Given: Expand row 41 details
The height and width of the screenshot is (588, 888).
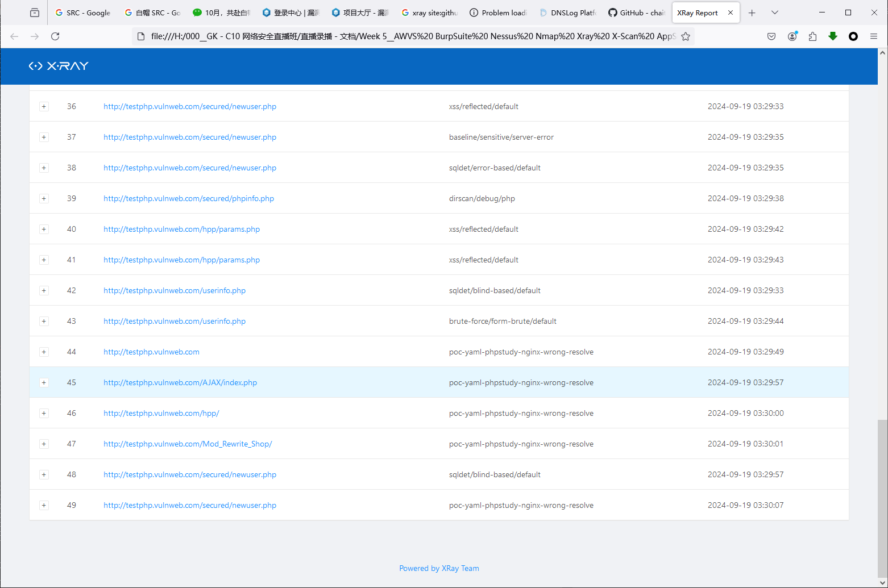Looking at the screenshot, I should click(x=44, y=260).
